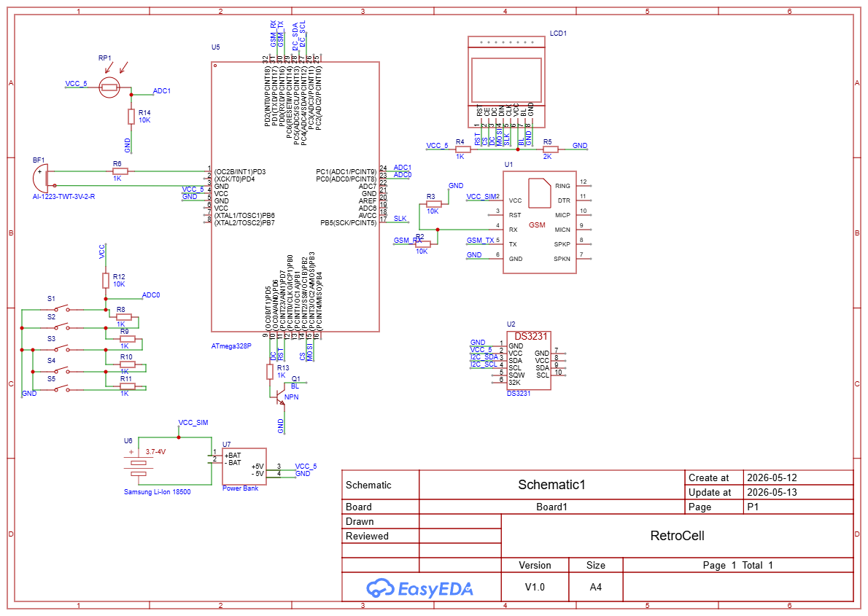Viewport: 868px width, 616px height.
Task: Click the A4 size cell
Action: 596,587
